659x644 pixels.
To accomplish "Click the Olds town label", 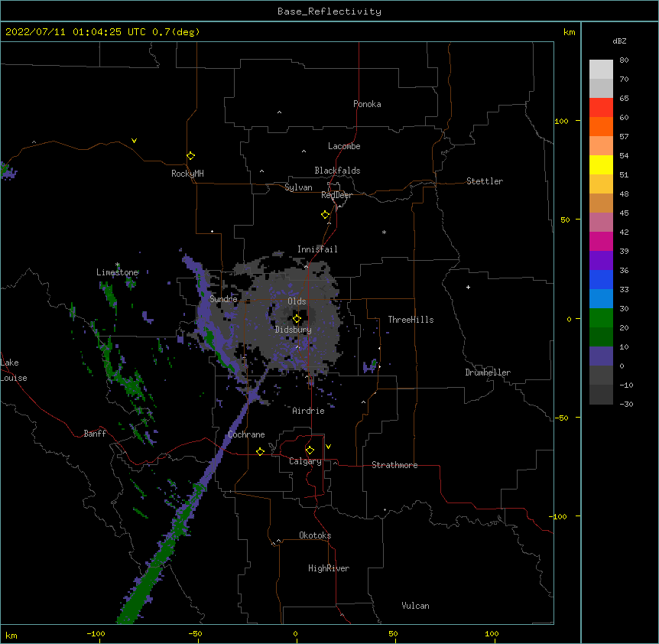I will (x=297, y=301).
